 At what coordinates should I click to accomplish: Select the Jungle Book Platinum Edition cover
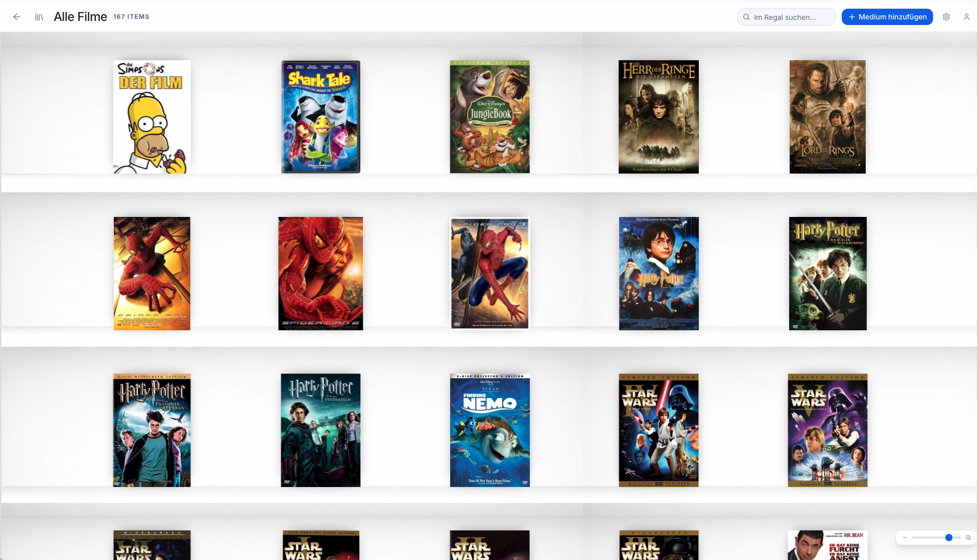click(490, 117)
